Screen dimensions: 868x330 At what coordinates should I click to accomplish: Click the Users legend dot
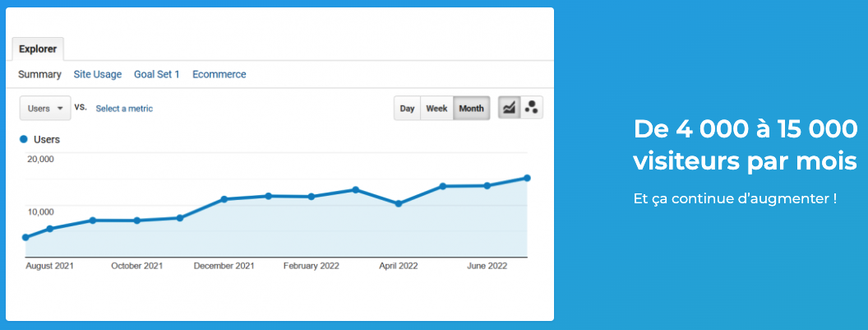[x=23, y=139]
